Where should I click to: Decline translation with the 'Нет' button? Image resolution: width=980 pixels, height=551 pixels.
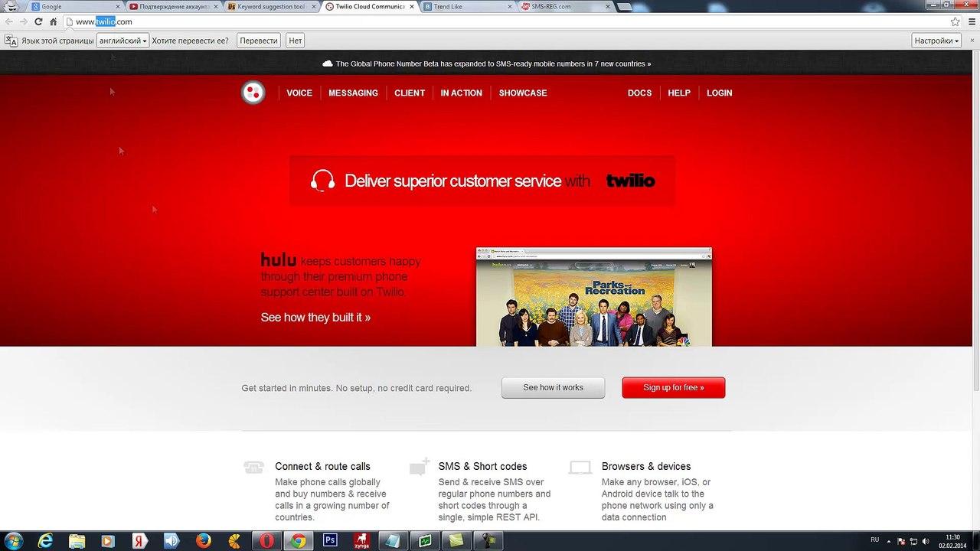coord(295,41)
